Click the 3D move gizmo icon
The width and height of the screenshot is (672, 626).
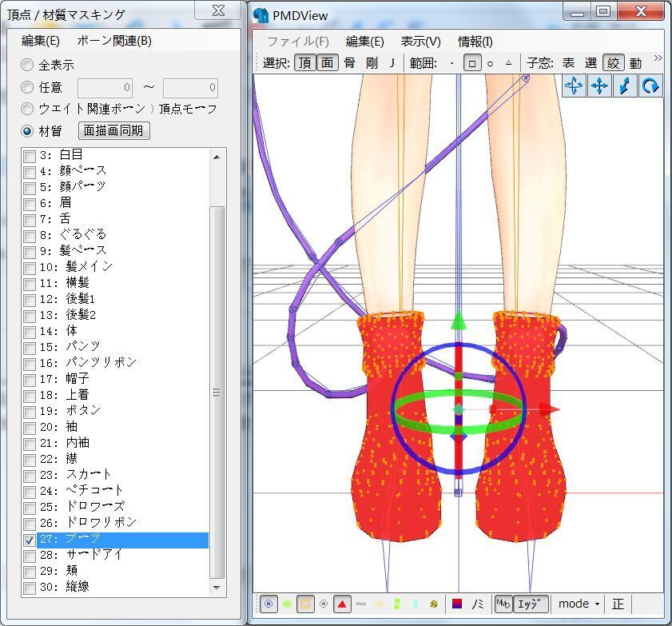pyautogui.click(x=574, y=86)
